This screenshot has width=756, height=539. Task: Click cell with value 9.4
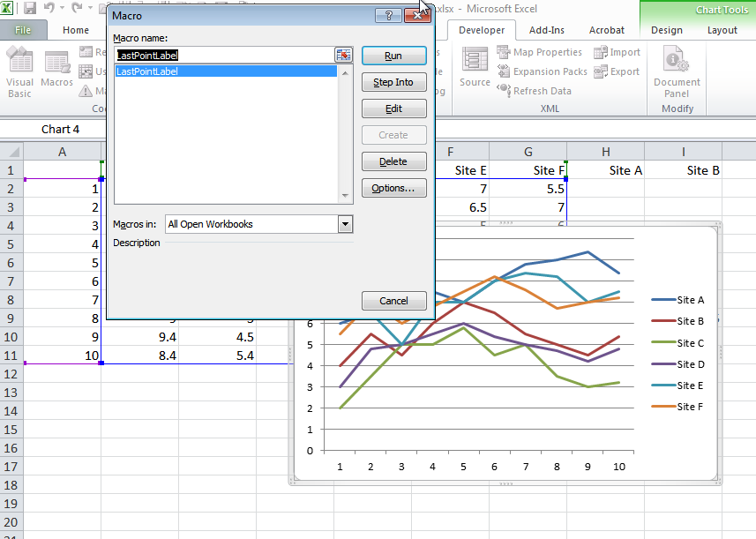[x=140, y=337]
